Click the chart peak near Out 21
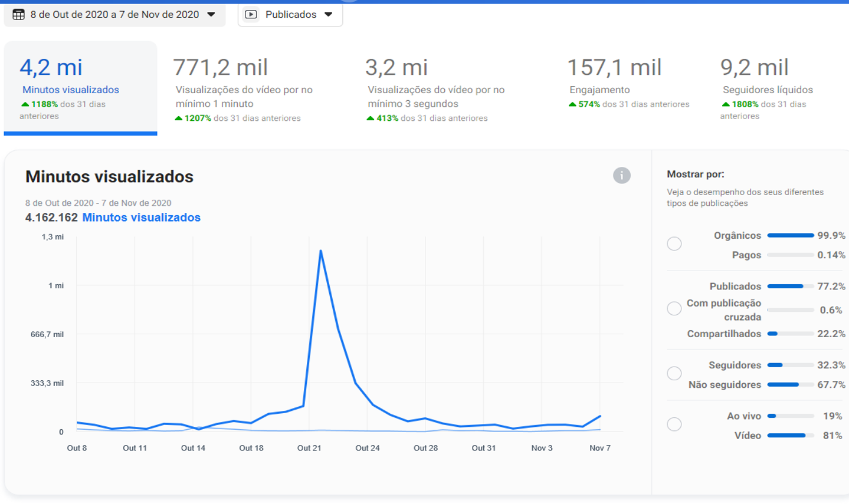The image size is (849, 504). point(320,251)
